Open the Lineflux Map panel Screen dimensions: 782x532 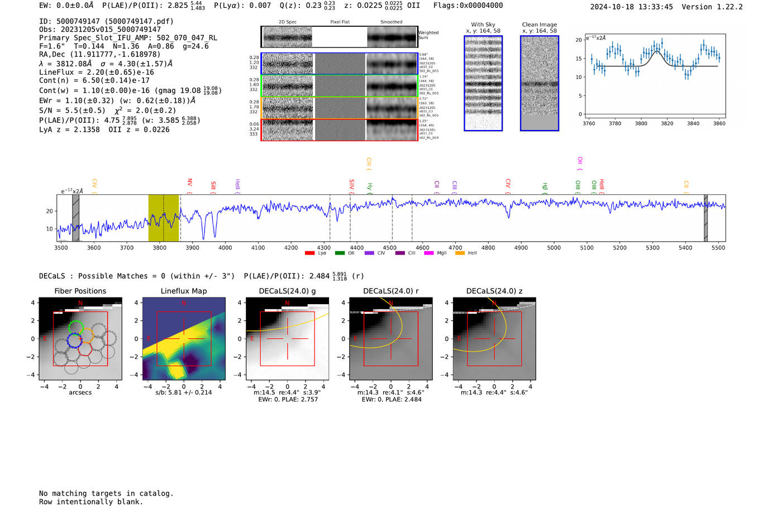184,339
